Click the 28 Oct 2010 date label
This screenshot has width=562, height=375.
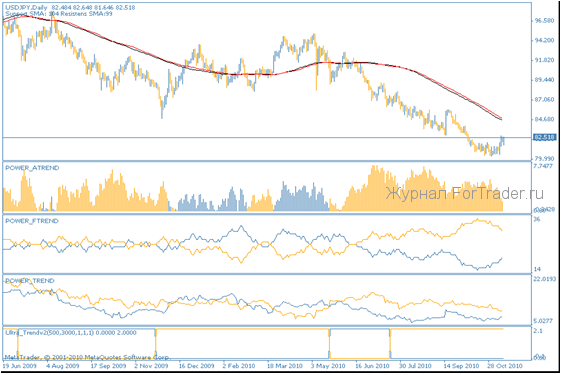click(505, 366)
